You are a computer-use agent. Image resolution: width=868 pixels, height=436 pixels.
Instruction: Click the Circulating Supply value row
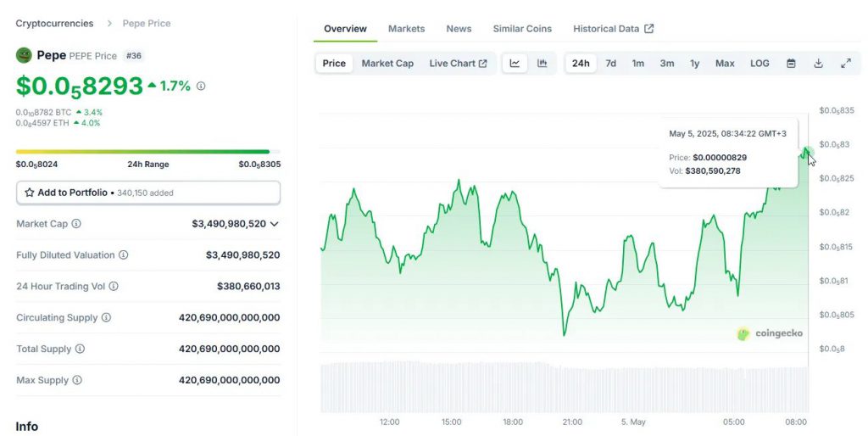(x=148, y=317)
